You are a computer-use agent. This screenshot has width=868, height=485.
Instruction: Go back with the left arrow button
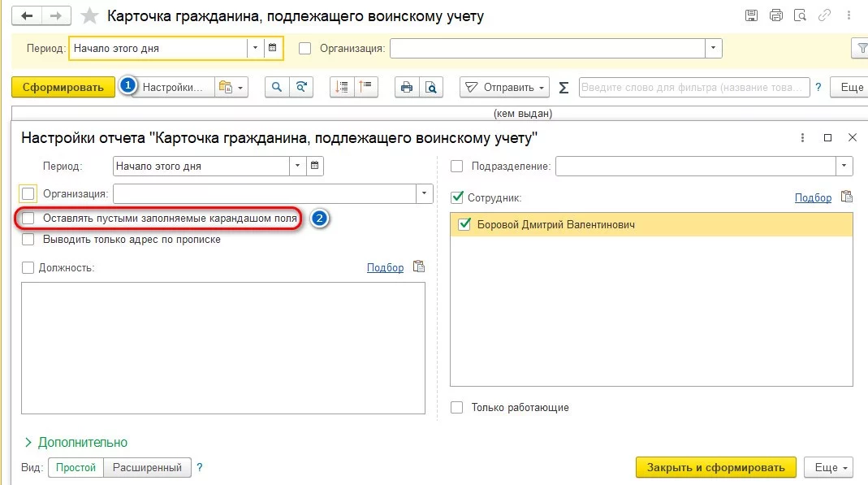(27, 16)
